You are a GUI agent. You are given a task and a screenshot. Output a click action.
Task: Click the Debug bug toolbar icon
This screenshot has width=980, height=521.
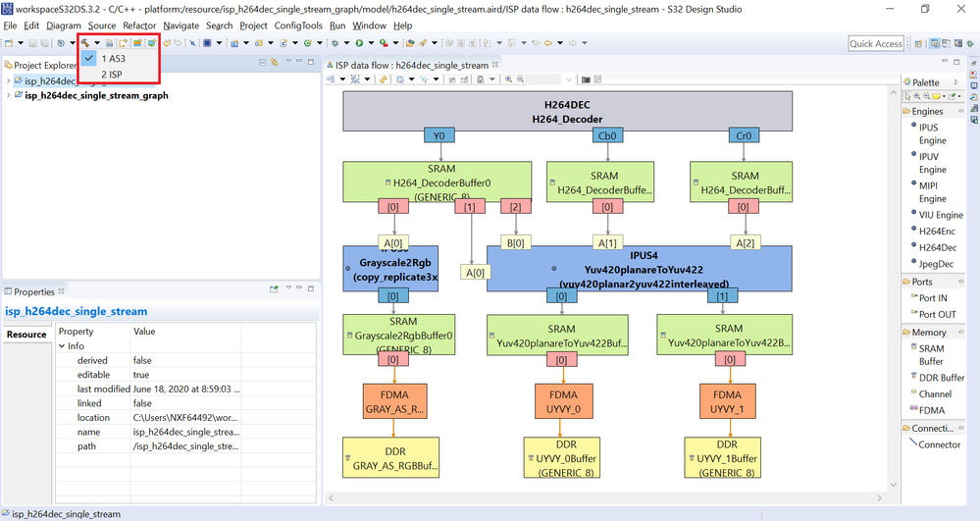click(x=335, y=43)
